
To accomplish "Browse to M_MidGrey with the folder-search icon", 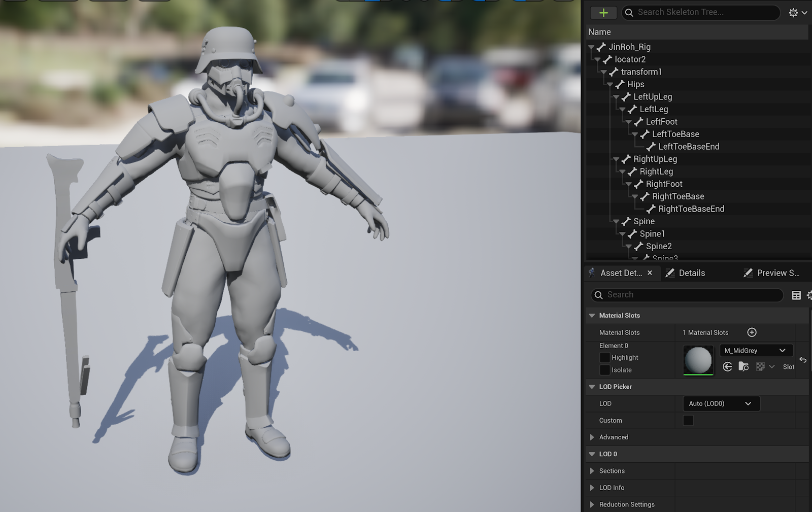I will coord(743,366).
